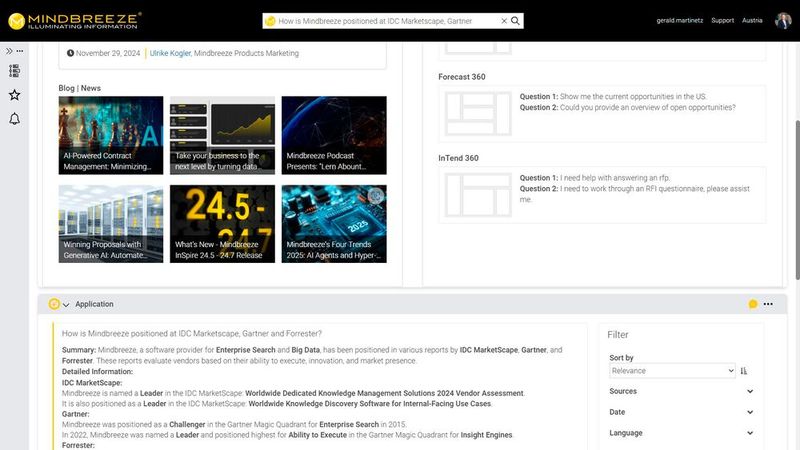Click the yellow Application section icon
The image size is (800, 450).
click(x=54, y=304)
